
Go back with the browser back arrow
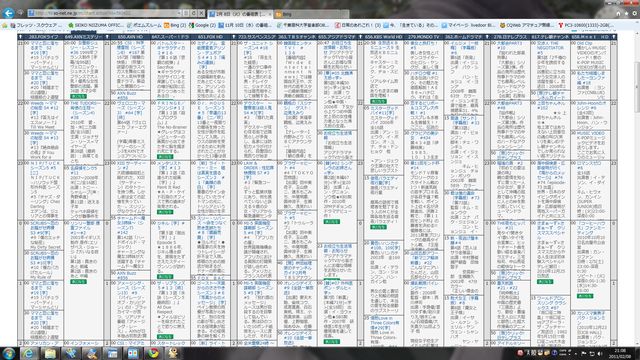coord(9,13)
